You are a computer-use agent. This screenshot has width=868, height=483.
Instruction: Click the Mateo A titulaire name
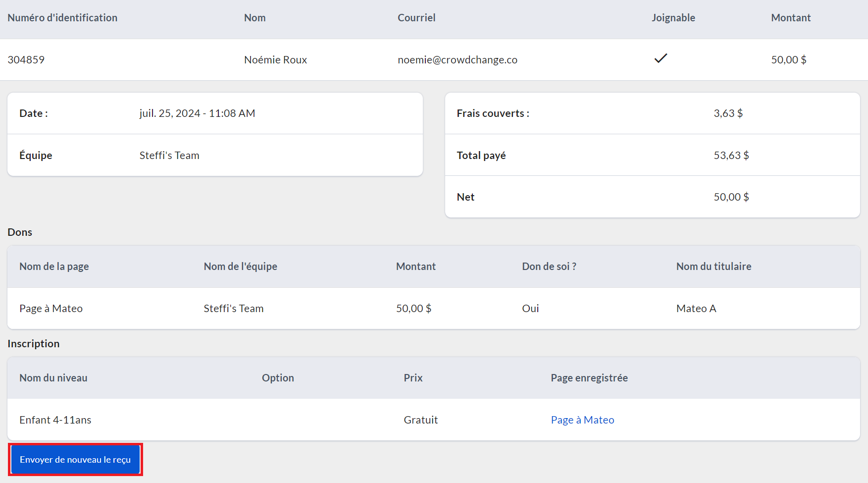pyautogui.click(x=696, y=309)
